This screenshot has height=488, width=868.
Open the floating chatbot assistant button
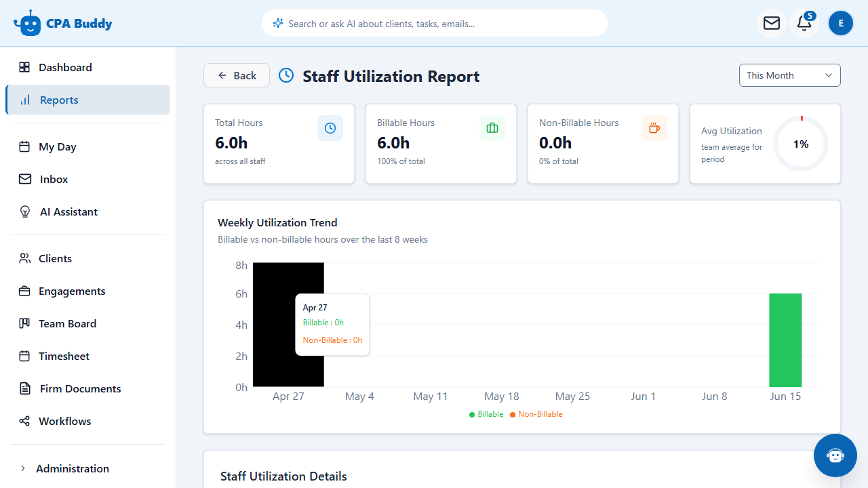pos(835,455)
